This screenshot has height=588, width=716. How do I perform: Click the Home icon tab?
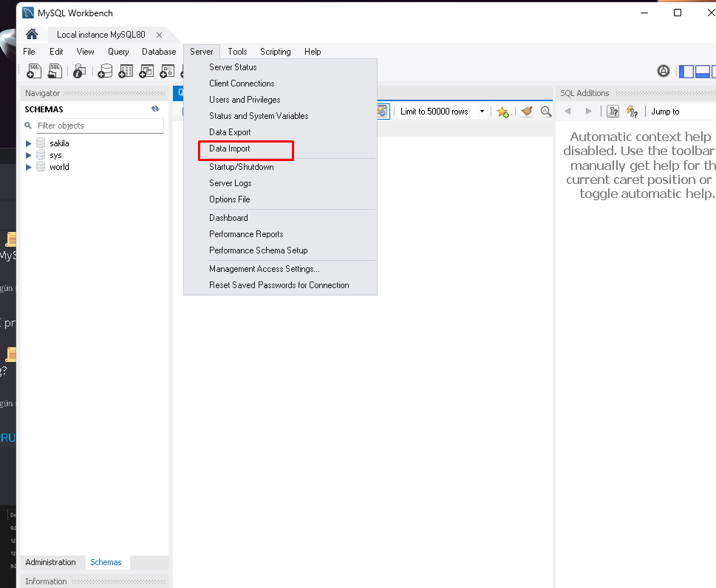32,34
